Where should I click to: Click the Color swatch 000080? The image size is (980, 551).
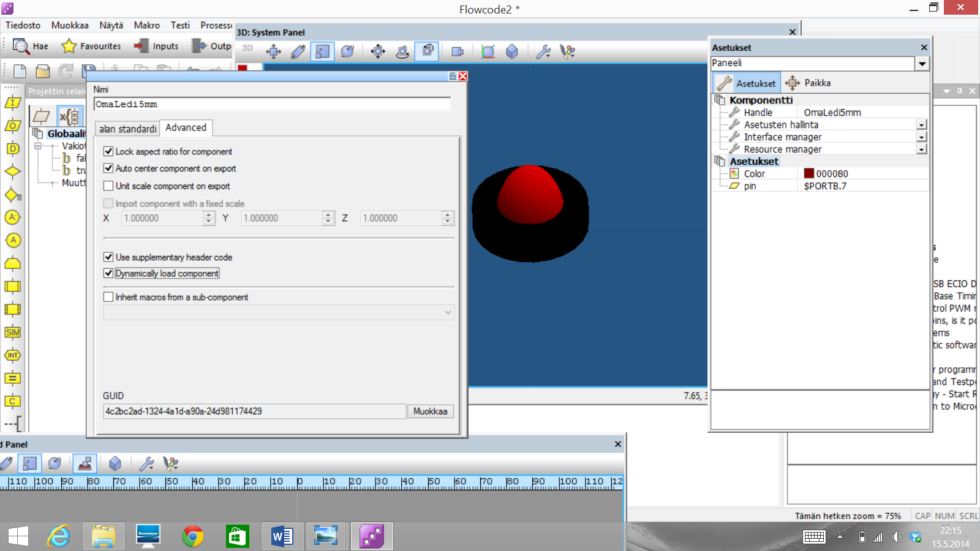809,173
